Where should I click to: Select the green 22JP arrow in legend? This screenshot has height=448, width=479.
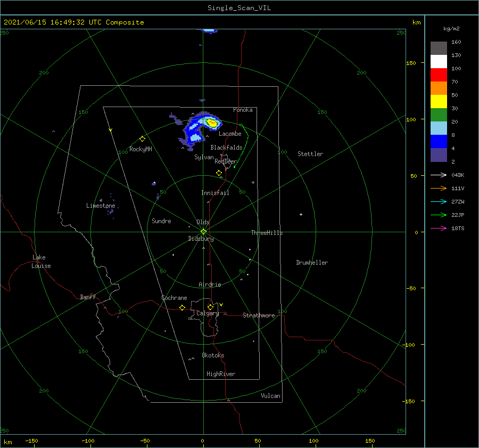pyautogui.click(x=439, y=215)
